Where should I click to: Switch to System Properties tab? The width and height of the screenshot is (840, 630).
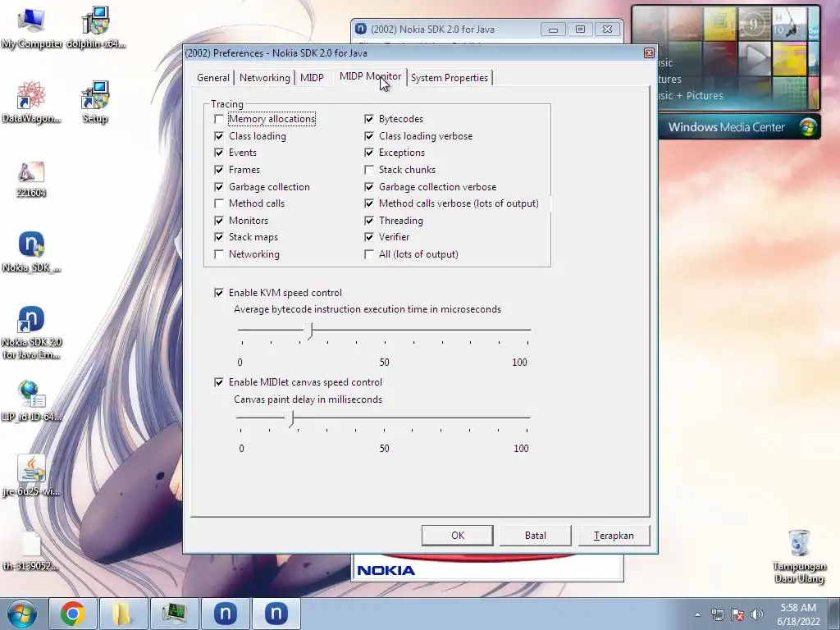[450, 78]
